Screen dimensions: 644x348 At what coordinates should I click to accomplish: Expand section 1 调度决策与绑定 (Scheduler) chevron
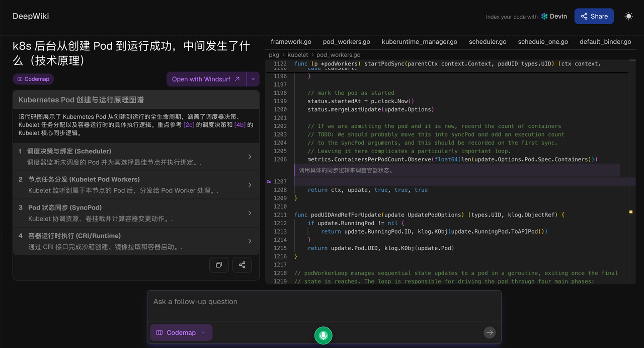click(x=250, y=157)
